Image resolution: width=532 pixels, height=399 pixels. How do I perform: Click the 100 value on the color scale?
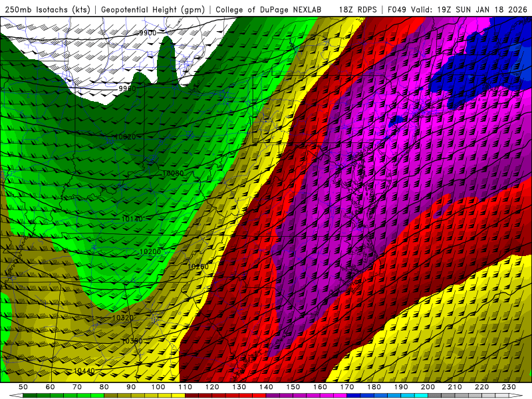158,387
